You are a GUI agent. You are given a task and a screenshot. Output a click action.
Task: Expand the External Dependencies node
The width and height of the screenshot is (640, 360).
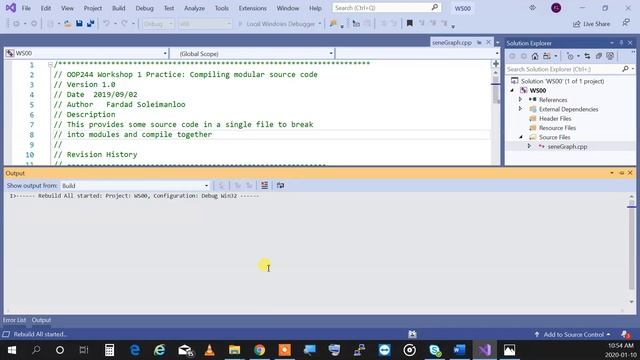520,109
